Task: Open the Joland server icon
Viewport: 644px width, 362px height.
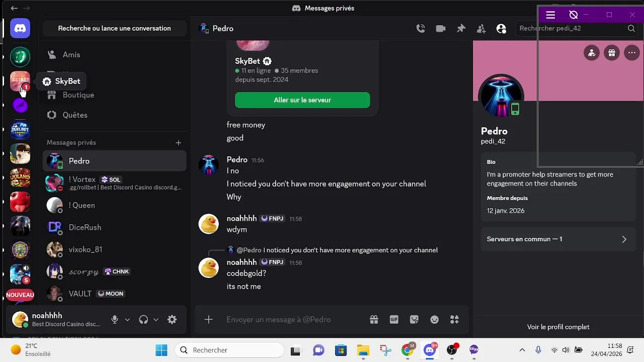Action: (20, 178)
